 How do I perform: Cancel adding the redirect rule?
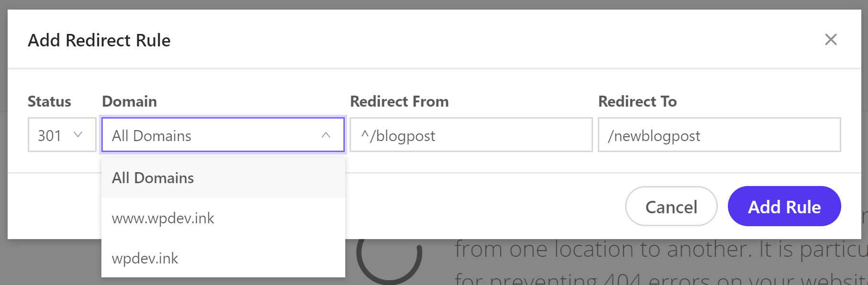(671, 207)
